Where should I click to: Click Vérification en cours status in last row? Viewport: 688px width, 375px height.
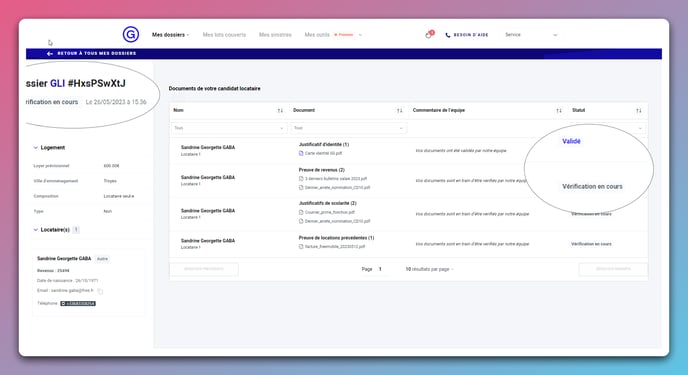coord(591,244)
